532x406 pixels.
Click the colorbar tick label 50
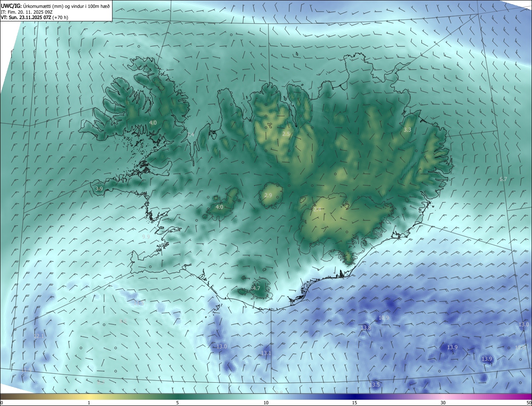pyautogui.click(x=529, y=403)
